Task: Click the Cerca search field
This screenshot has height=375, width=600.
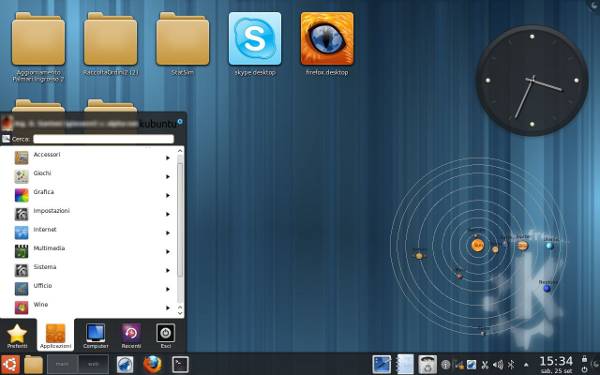Action: (x=103, y=139)
